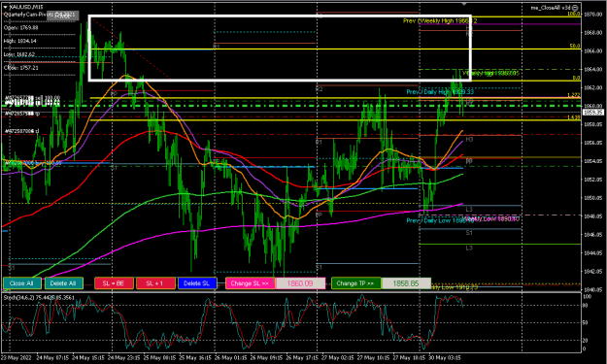The image size is (607, 364).
Task: Click the 23 May 2022 date label
Action: [x=16, y=357]
